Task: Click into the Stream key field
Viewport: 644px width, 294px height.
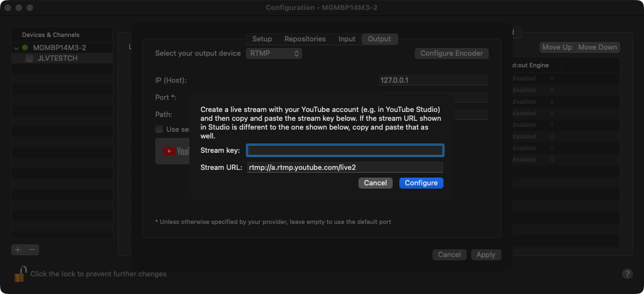Action: pos(345,151)
